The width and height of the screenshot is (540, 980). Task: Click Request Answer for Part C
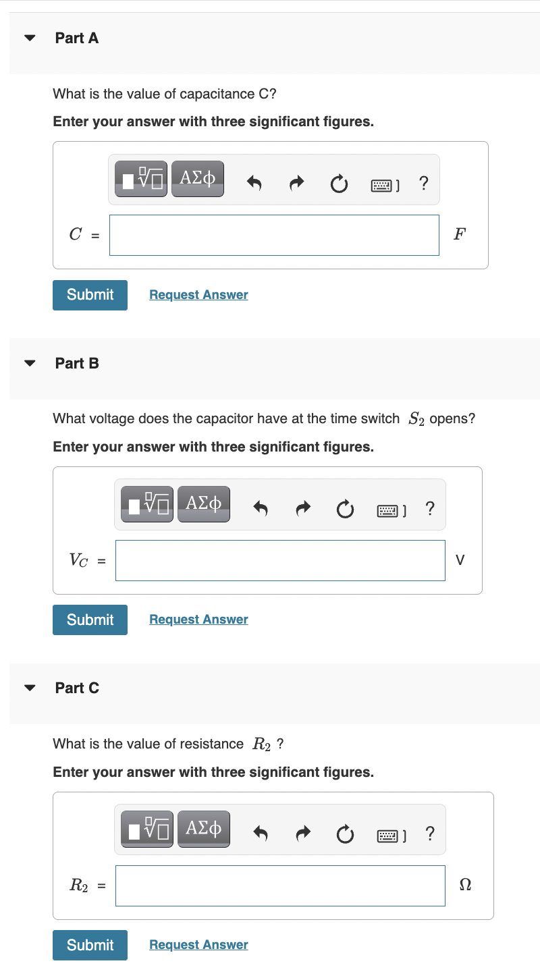click(198, 944)
